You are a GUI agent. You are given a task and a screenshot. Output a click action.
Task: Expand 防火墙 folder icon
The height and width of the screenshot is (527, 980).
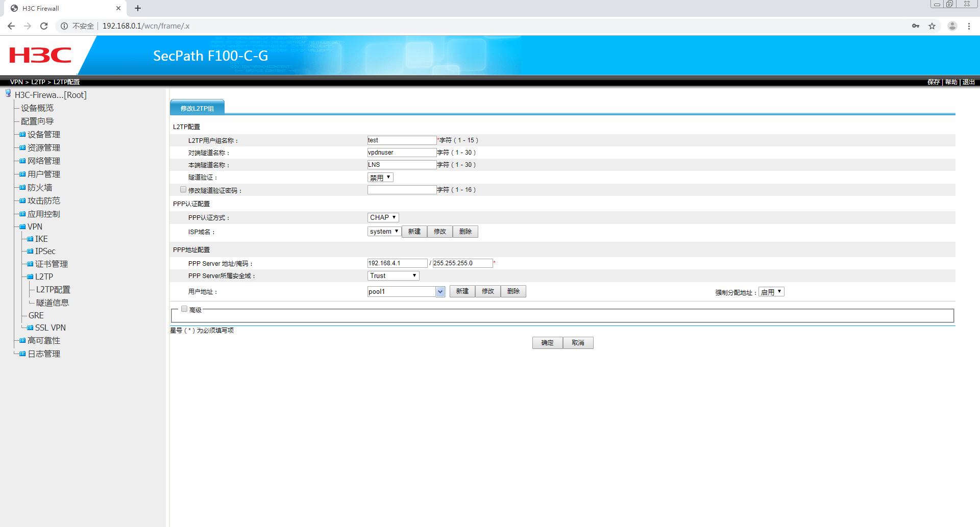[22, 188]
